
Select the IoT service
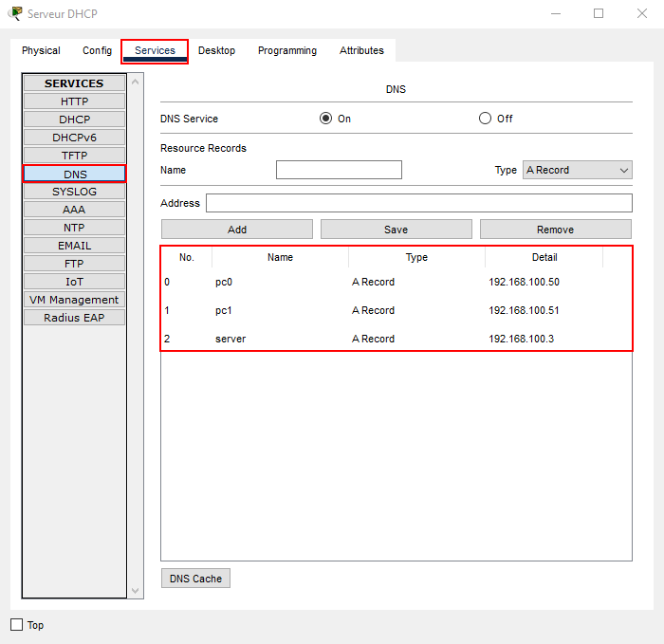pyautogui.click(x=74, y=282)
